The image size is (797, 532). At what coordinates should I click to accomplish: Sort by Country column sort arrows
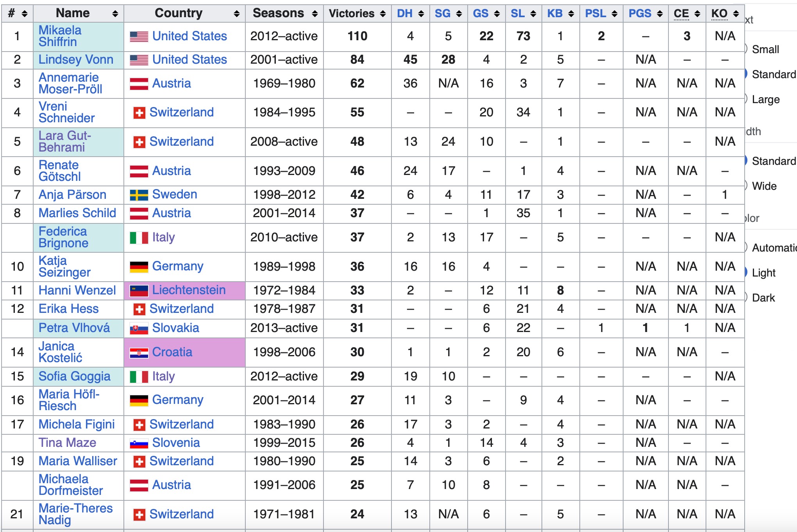(x=236, y=14)
